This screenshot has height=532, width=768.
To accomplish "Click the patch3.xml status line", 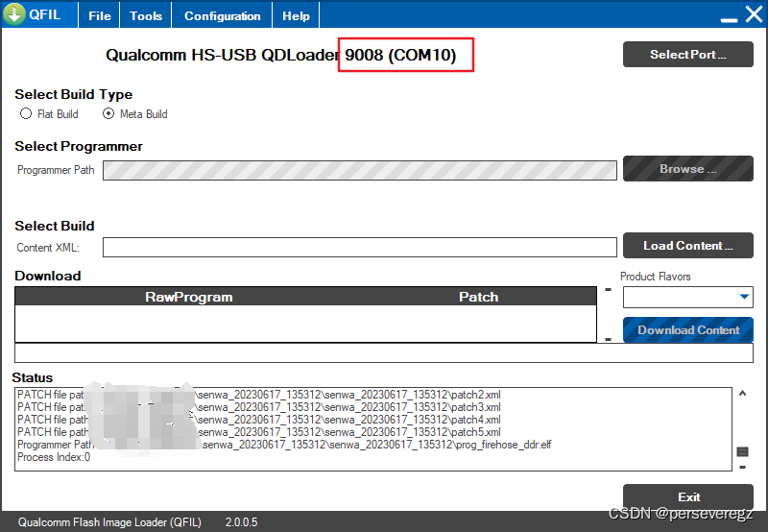I will coord(258,407).
